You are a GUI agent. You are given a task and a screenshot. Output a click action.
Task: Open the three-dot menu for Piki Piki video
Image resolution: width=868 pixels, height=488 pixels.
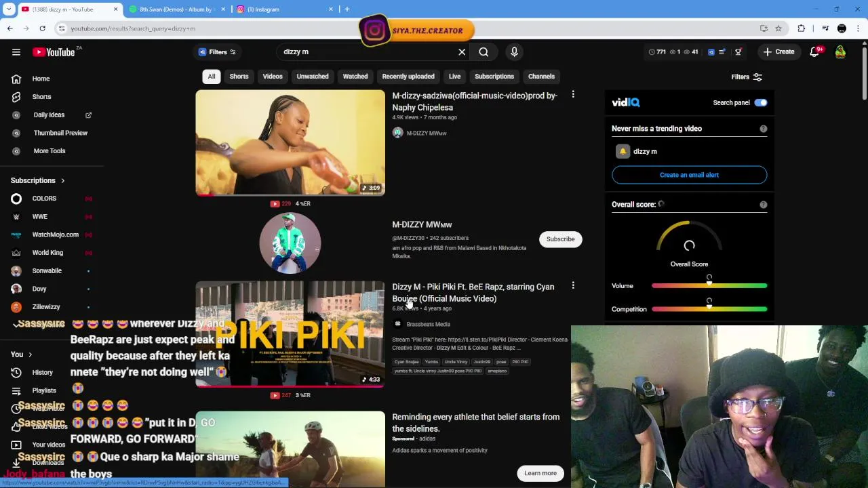[x=573, y=286]
